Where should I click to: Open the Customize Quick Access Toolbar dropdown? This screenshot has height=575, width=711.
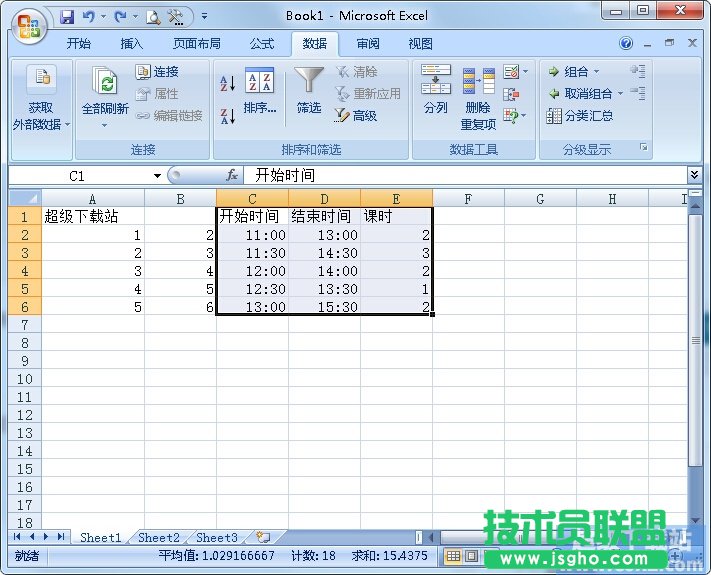coord(205,16)
